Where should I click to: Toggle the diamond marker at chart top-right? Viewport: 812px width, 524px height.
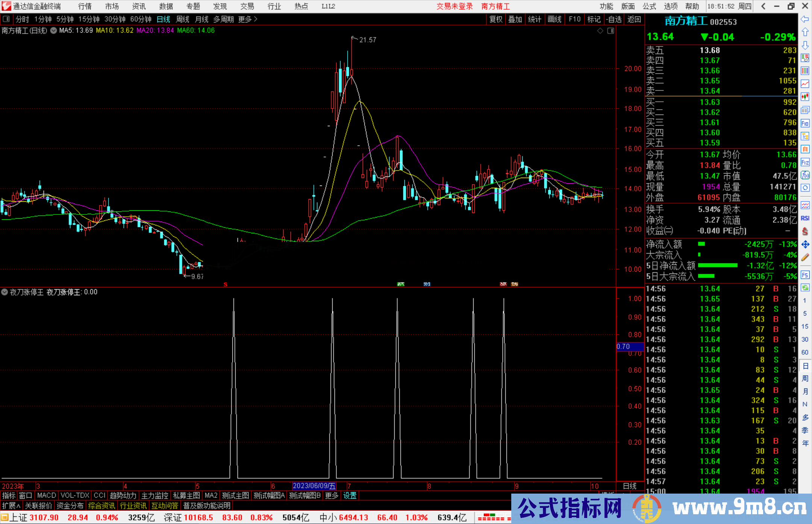tap(600, 31)
